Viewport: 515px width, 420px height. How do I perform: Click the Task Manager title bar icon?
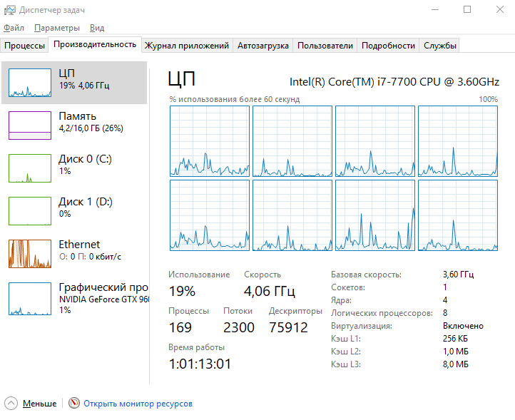click(x=9, y=10)
